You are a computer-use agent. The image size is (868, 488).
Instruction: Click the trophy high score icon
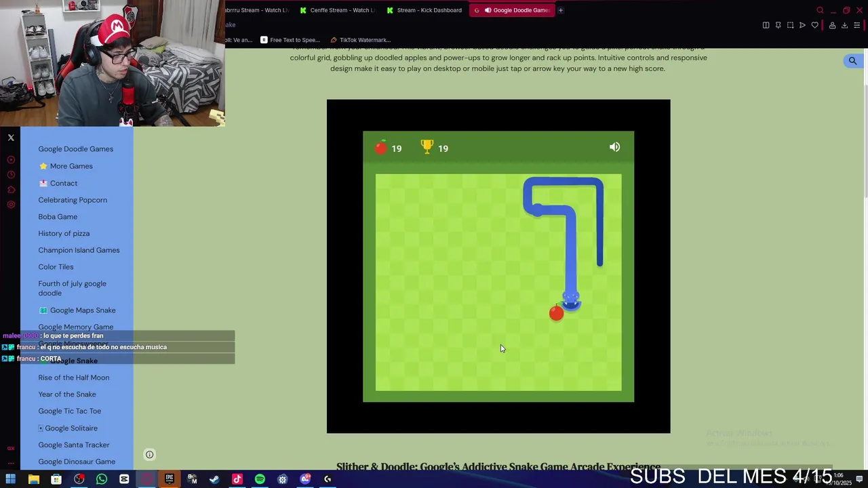[x=427, y=146]
